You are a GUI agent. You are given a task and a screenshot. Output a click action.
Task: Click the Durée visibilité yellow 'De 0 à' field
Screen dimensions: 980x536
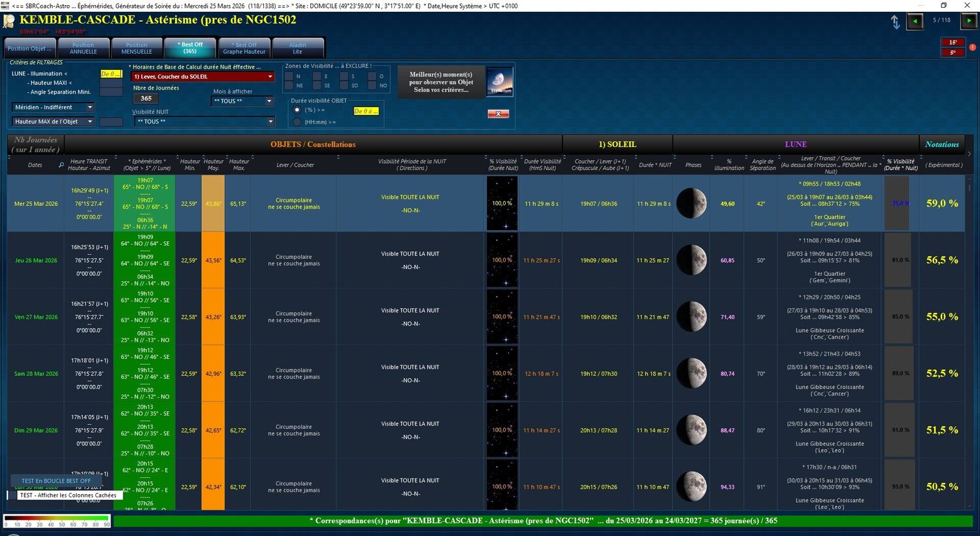pos(366,111)
